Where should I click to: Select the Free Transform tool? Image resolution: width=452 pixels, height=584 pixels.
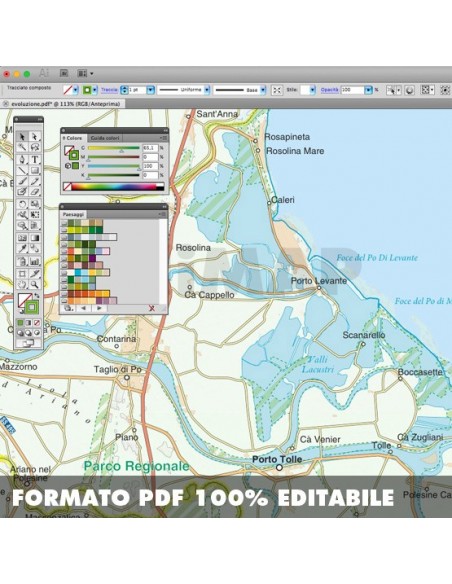pos(35,215)
